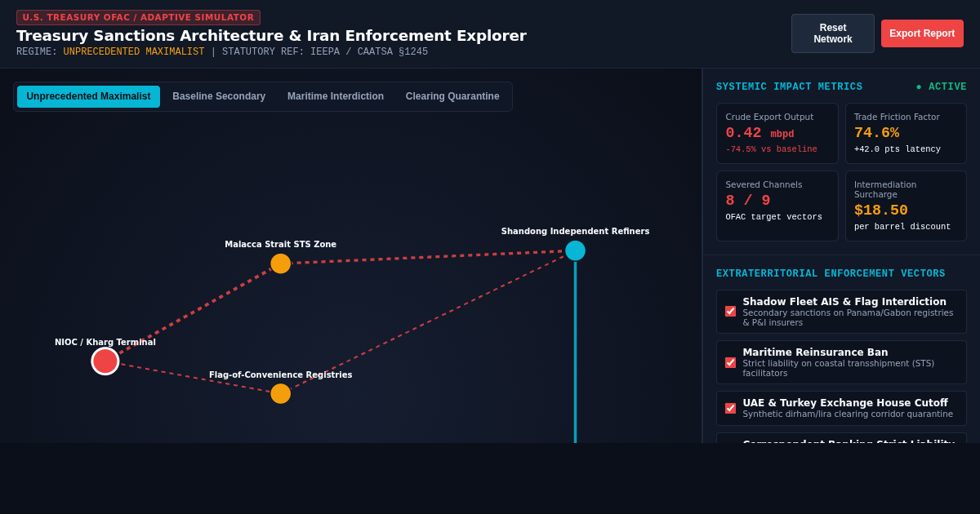The width and height of the screenshot is (980, 514).
Task: Click the 74.6% friction value
Action: pyautogui.click(x=876, y=133)
